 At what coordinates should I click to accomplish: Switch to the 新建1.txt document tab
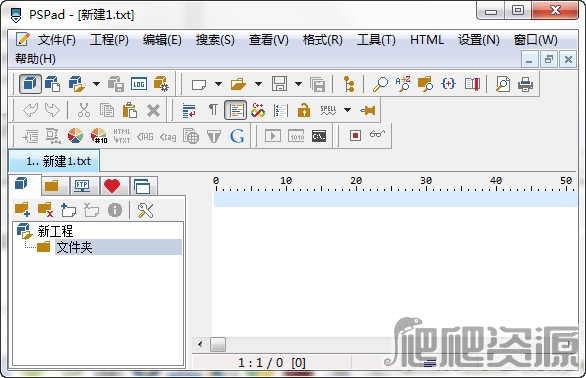(54, 161)
